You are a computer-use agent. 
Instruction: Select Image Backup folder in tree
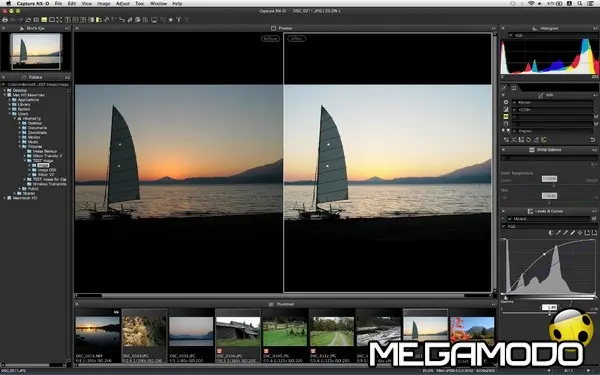[44, 151]
